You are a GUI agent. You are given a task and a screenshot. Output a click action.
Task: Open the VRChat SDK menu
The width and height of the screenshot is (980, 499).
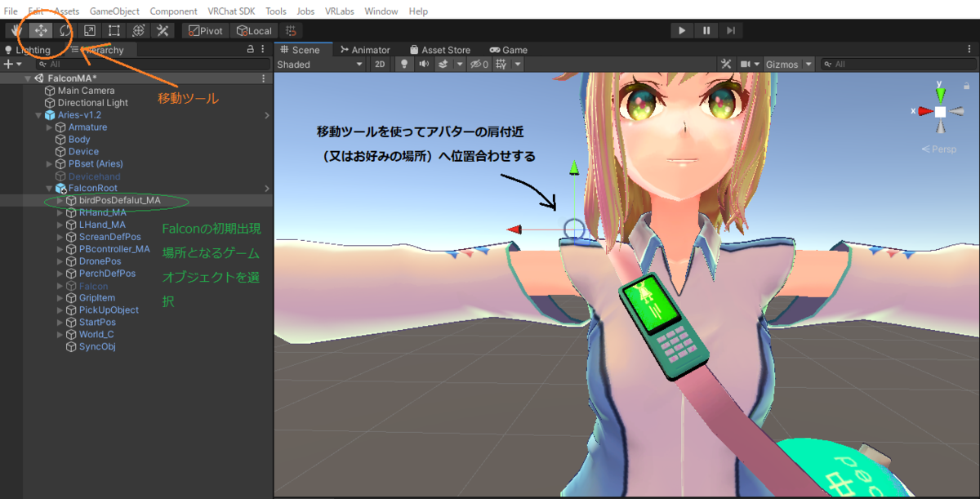point(232,11)
